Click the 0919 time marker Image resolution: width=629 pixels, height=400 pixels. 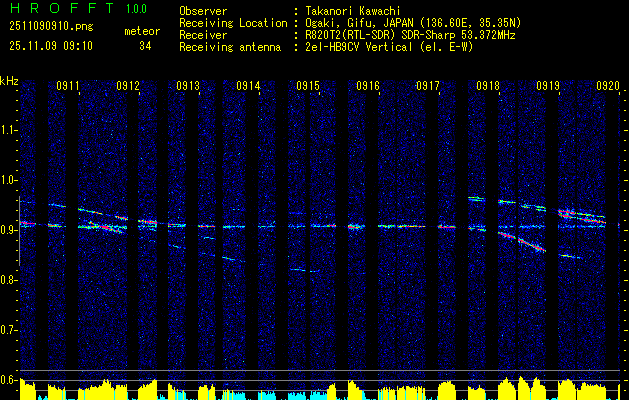pyautogui.click(x=548, y=86)
